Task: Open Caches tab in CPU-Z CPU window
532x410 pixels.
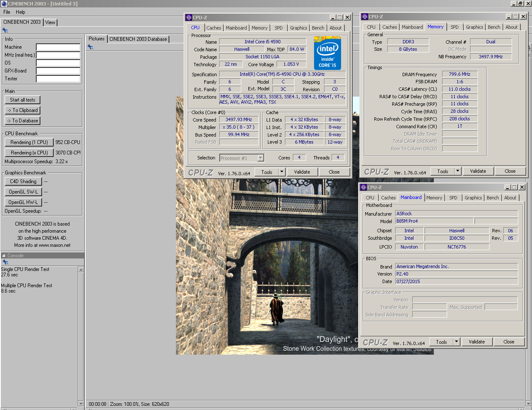Action: tap(214, 28)
